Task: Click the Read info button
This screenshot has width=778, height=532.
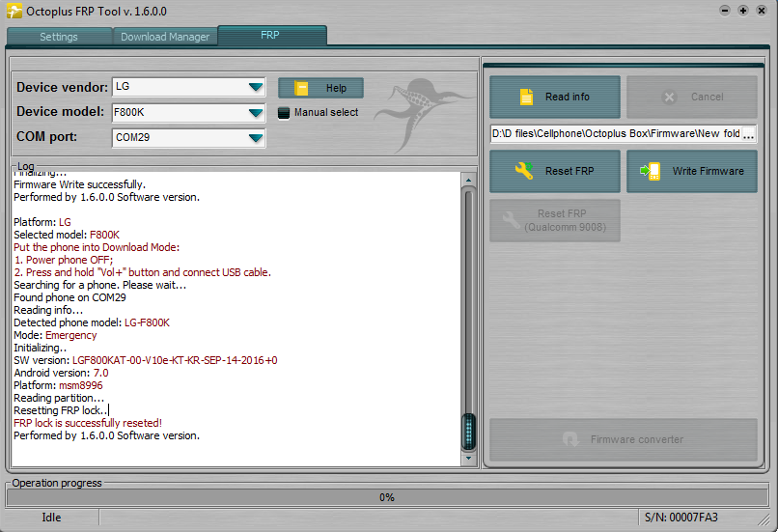Action: click(555, 97)
